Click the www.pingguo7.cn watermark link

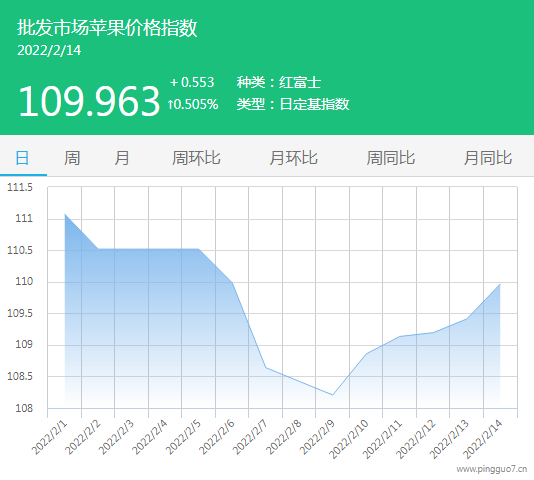pos(492,469)
